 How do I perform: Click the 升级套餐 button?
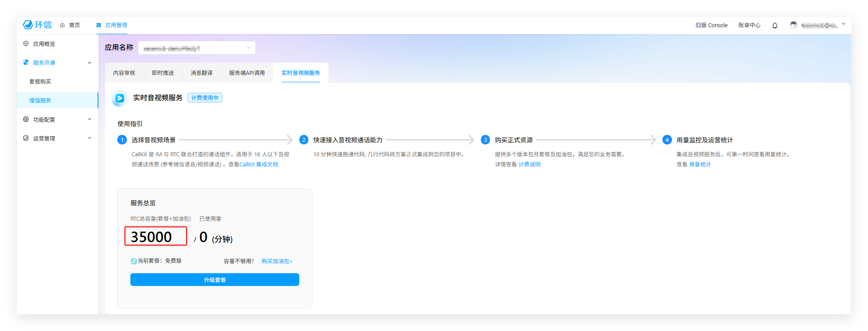(x=214, y=280)
